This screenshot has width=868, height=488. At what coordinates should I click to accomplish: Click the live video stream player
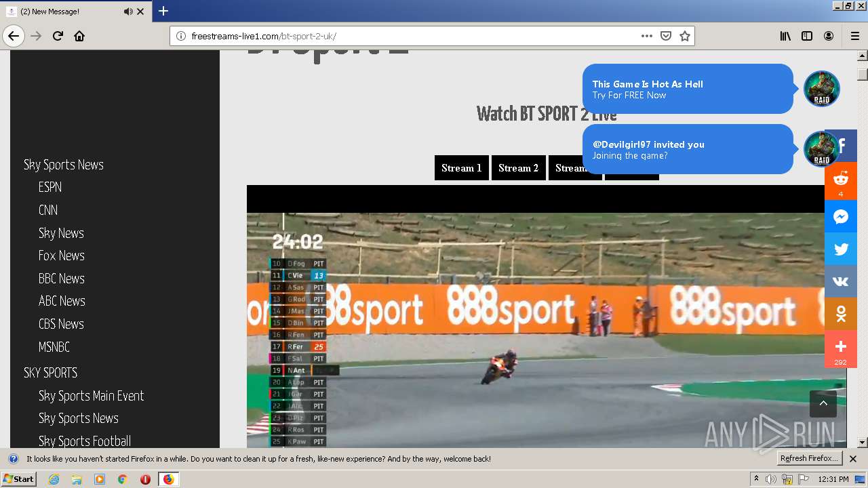pyautogui.click(x=547, y=317)
